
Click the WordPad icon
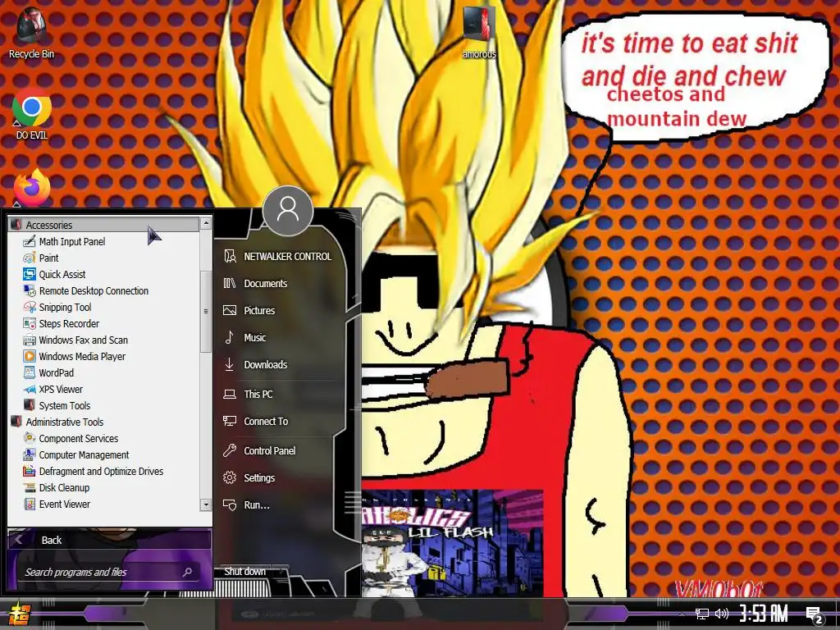30,373
